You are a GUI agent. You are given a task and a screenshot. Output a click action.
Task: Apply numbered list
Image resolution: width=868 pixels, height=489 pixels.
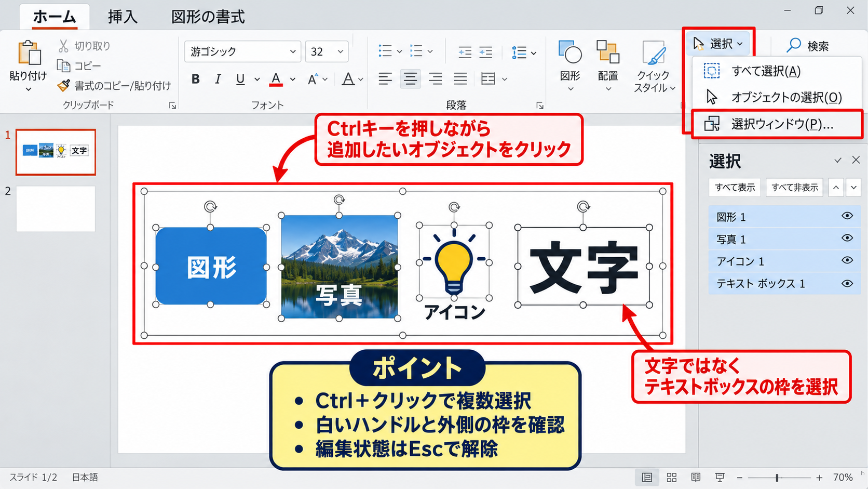[416, 51]
